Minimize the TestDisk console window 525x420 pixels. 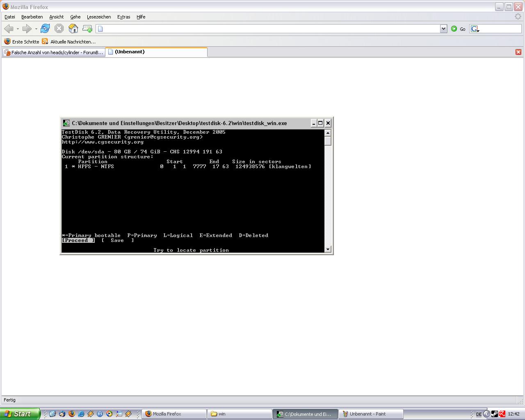click(314, 123)
